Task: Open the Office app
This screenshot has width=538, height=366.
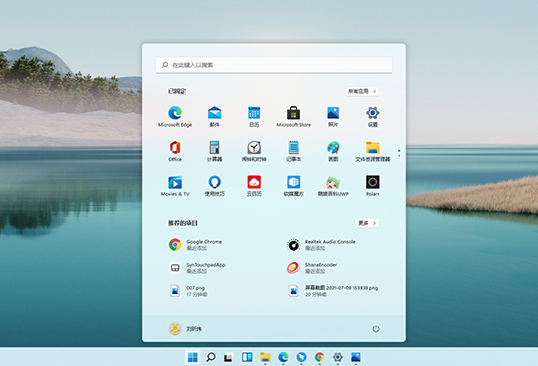Action: [x=175, y=151]
